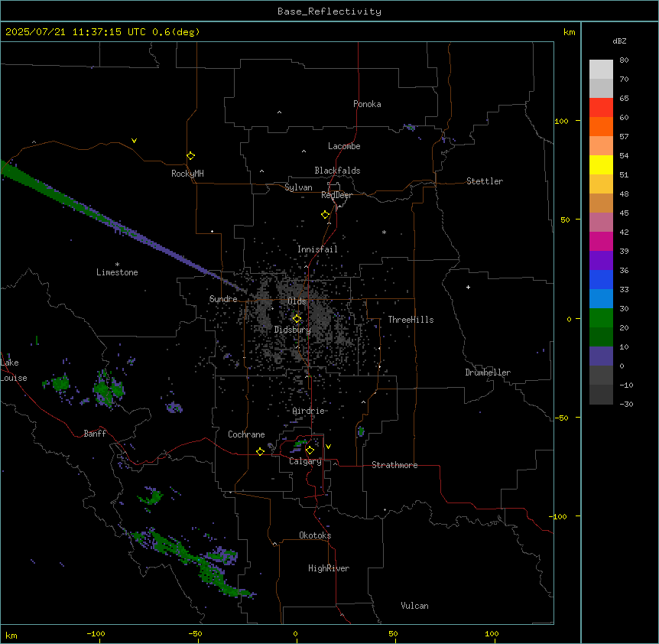659x644 pixels.
Task: Click the HighRiver label
Action: coord(329,568)
